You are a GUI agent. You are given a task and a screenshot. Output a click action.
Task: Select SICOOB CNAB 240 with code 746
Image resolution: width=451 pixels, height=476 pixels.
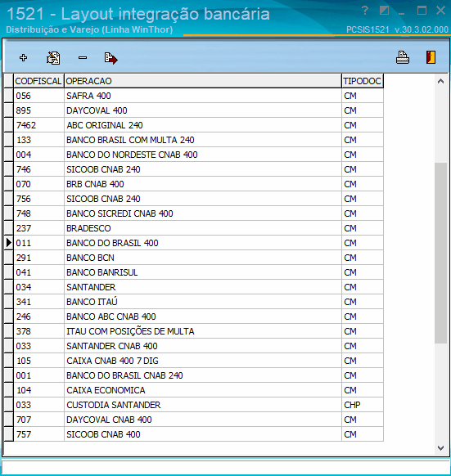194,169
